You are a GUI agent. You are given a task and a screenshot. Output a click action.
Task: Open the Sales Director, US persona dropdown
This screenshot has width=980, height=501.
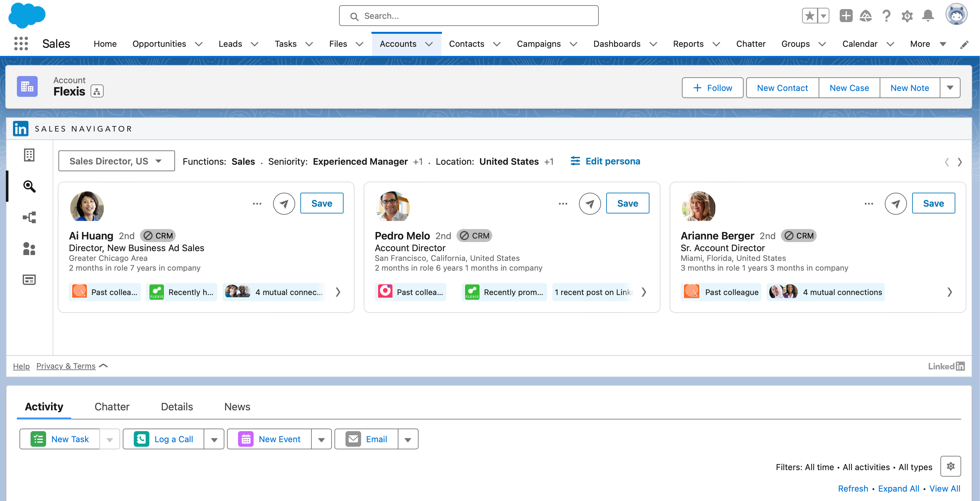tap(117, 161)
